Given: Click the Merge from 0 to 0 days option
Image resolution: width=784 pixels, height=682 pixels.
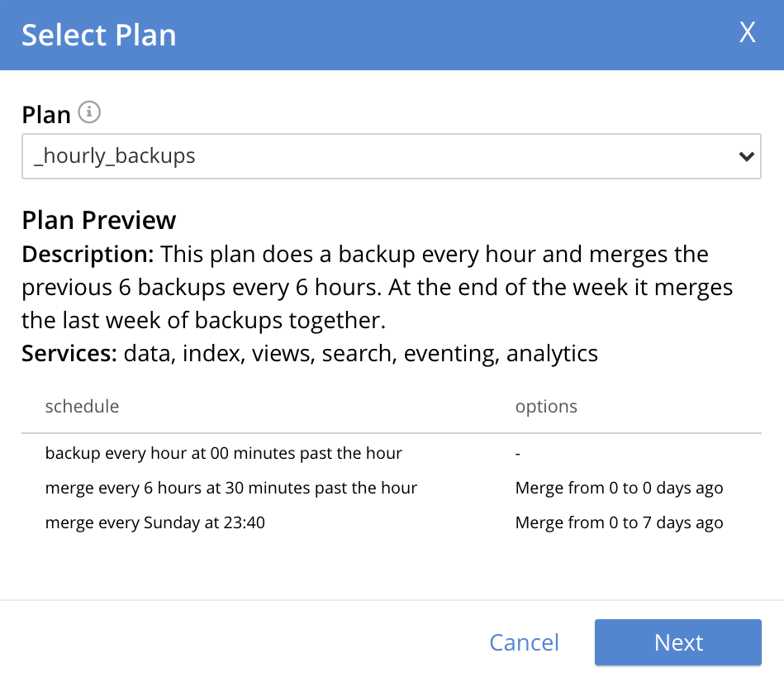Looking at the screenshot, I should point(619,488).
